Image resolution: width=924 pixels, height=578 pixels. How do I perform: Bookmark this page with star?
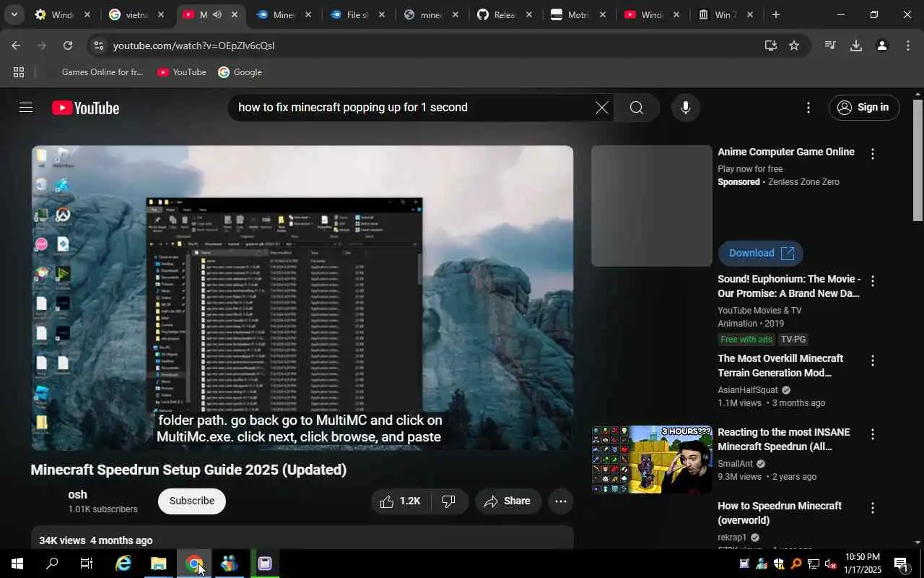794,46
